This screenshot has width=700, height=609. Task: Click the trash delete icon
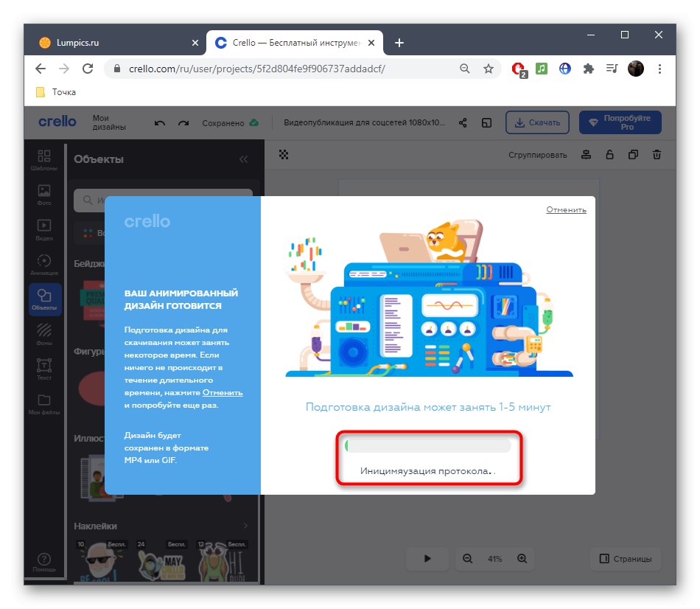click(x=657, y=155)
